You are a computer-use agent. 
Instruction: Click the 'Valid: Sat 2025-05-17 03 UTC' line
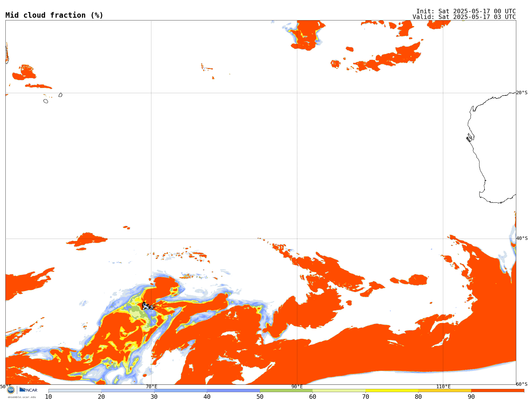[x=464, y=17]
